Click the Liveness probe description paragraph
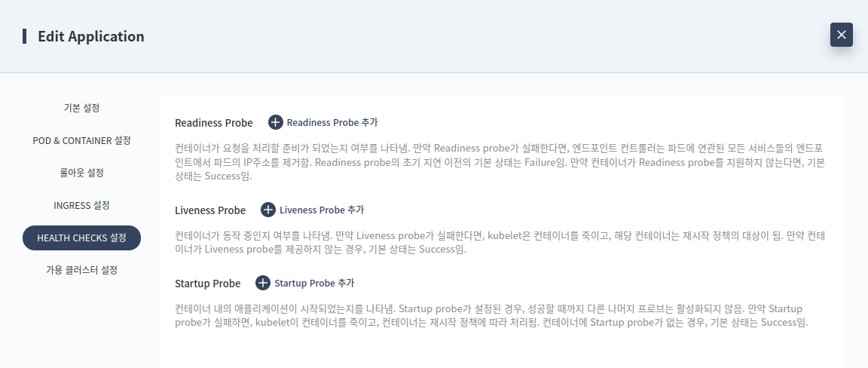This screenshot has height=368, width=868. (500, 242)
